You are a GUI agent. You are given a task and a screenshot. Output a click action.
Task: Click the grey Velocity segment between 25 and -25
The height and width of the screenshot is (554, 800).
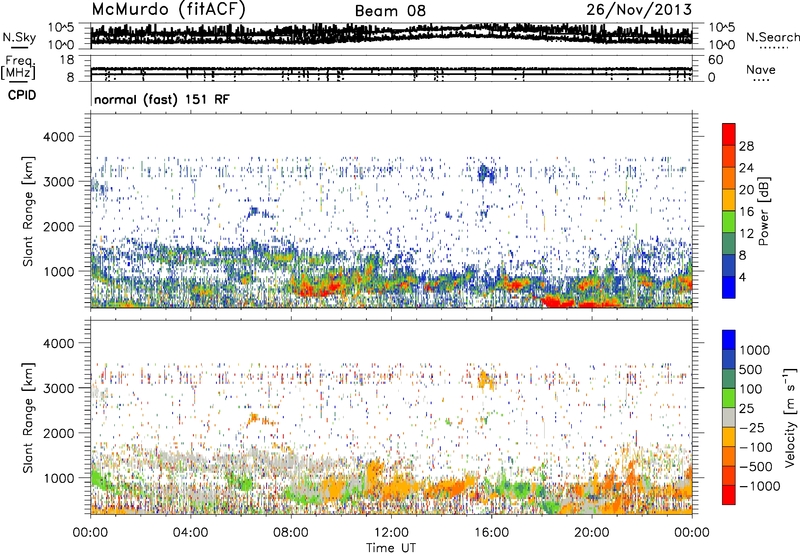[729, 417]
